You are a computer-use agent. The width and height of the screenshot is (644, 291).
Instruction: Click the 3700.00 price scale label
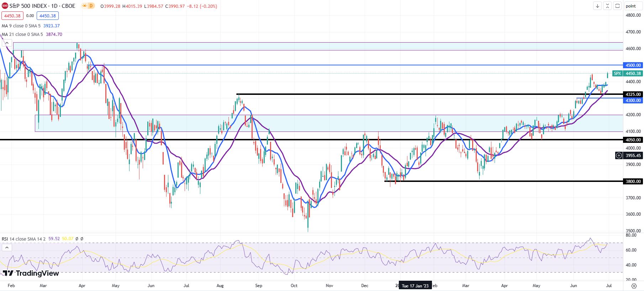(x=633, y=198)
